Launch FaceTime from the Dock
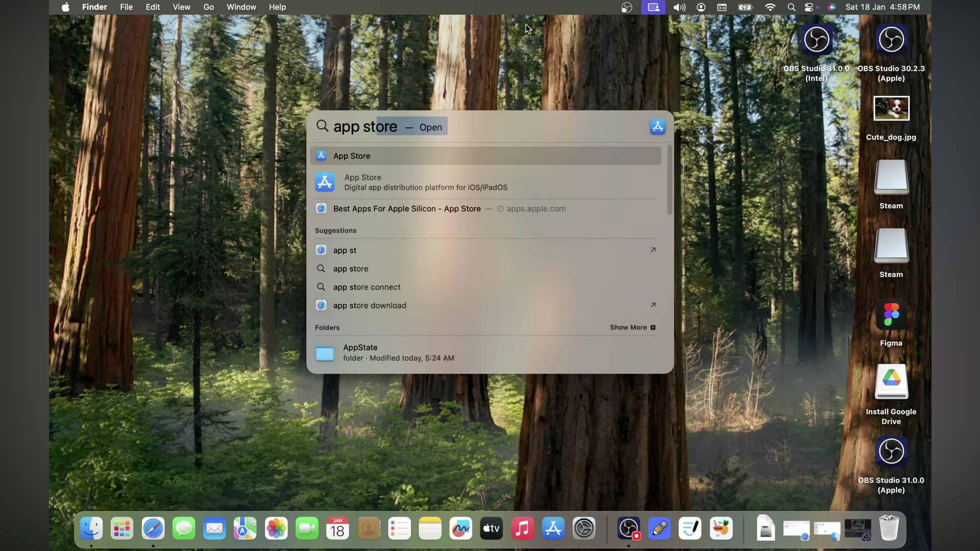The height and width of the screenshot is (551, 980). [x=307, y=529]
